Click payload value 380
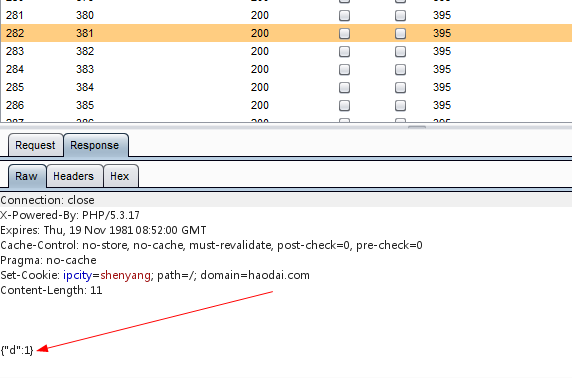Image resolution: width=572 pixels, height=378 pixels. [x=85, y=15]
